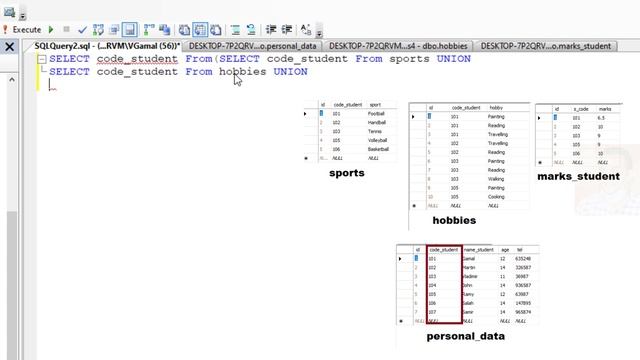Comment out the selected lines
640x360 pixels.
tap(235, 30)
